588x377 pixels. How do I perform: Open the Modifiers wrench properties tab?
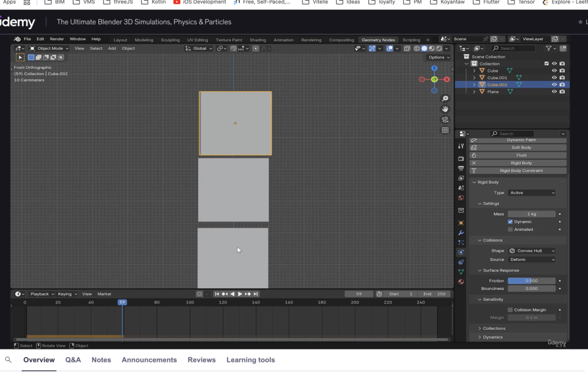[x=461, y=233]
